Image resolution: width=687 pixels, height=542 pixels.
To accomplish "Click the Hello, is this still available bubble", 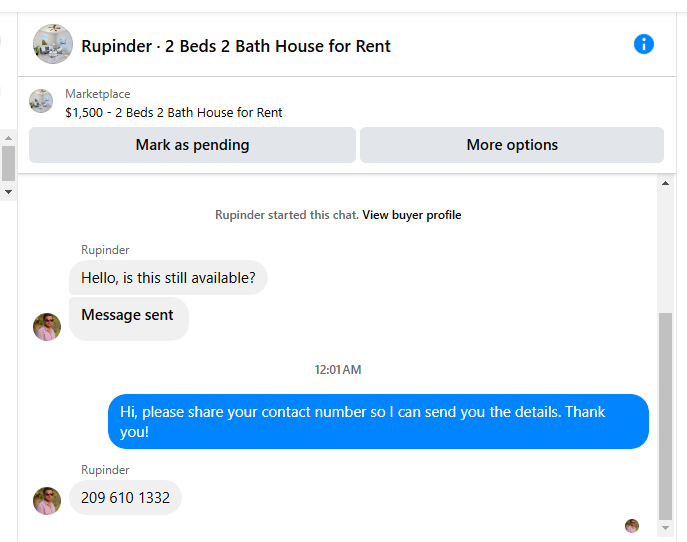I will pyautogui.click(x=168, y=278).
